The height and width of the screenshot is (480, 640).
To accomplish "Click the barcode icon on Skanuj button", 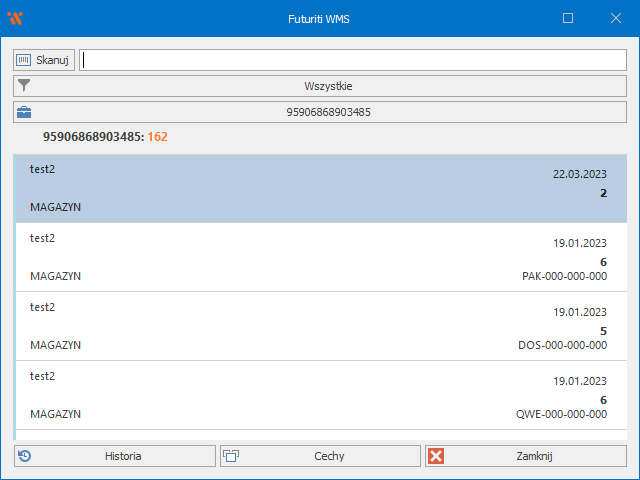I will pos(24,60).
